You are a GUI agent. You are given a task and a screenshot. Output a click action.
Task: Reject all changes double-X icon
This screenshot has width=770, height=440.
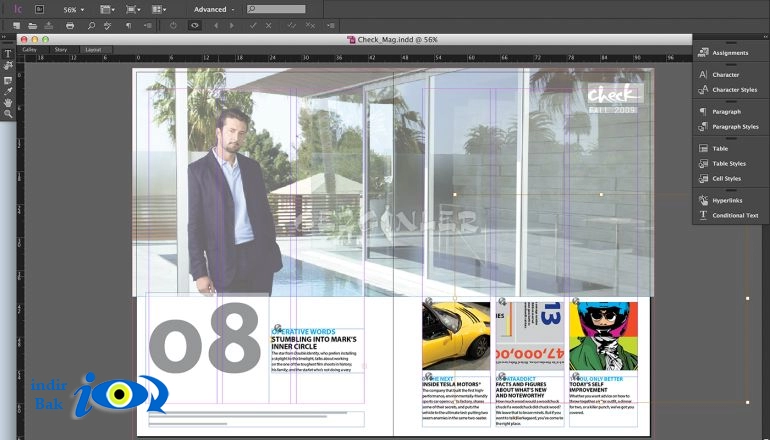click(x=310, y=26)
